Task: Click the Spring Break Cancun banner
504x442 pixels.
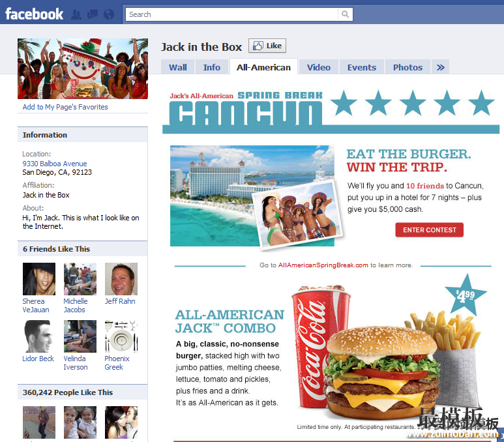Action: pyautogui.click(x=331, y=111)
